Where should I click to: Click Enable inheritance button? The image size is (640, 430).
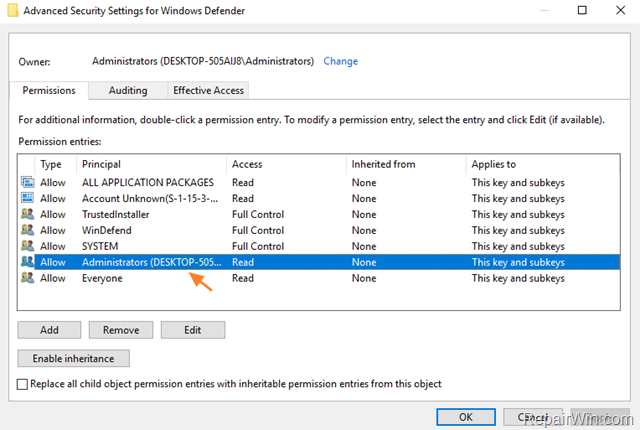click(x=73, y=358)
